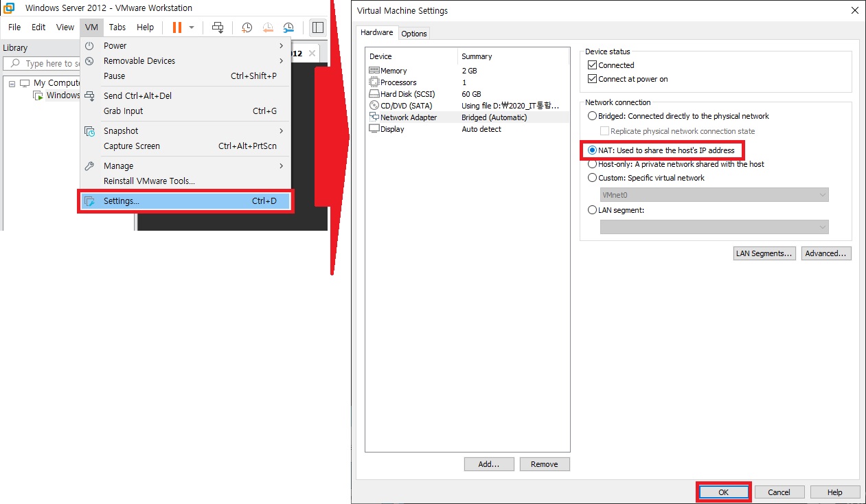Expand the Removable Devices submenu arrow
Image resolution: width=866 pixels, height=504 pixels.
(x=282, y=61)
